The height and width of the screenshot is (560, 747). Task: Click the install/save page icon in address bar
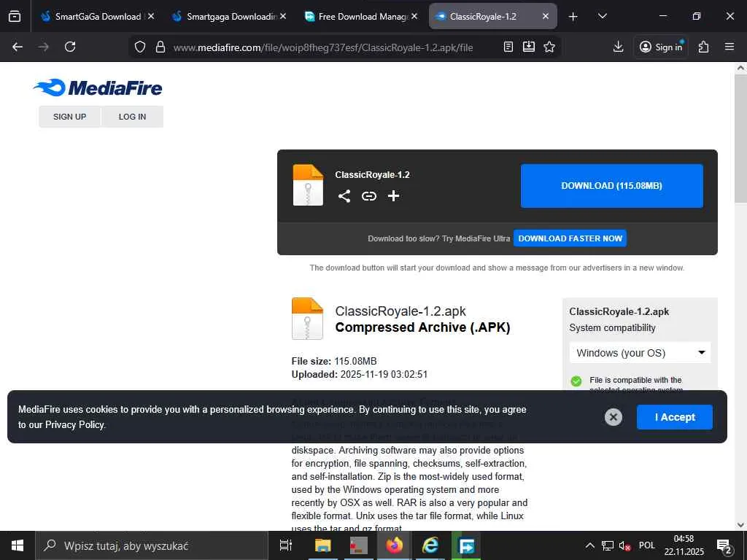tap(529, 47)
